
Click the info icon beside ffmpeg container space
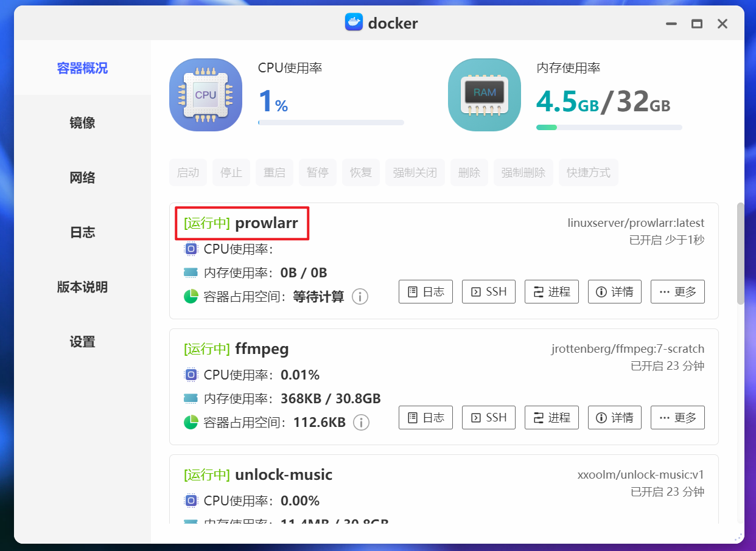(x=362, y=422)
